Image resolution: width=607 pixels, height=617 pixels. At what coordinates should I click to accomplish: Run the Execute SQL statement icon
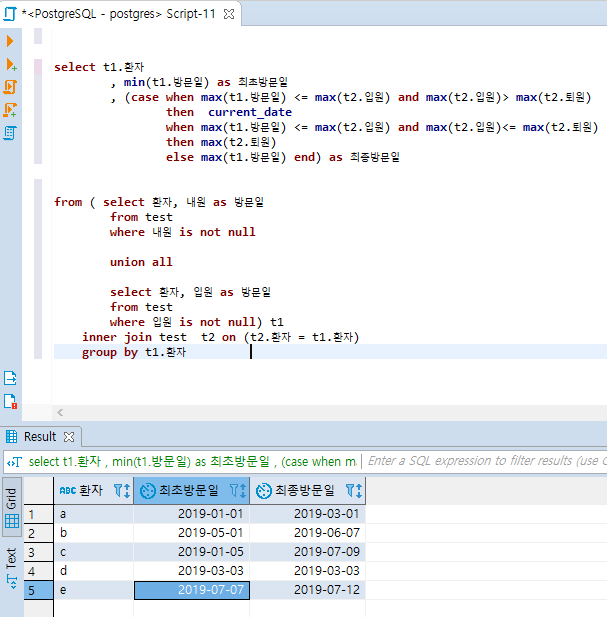tap(10, 41)
